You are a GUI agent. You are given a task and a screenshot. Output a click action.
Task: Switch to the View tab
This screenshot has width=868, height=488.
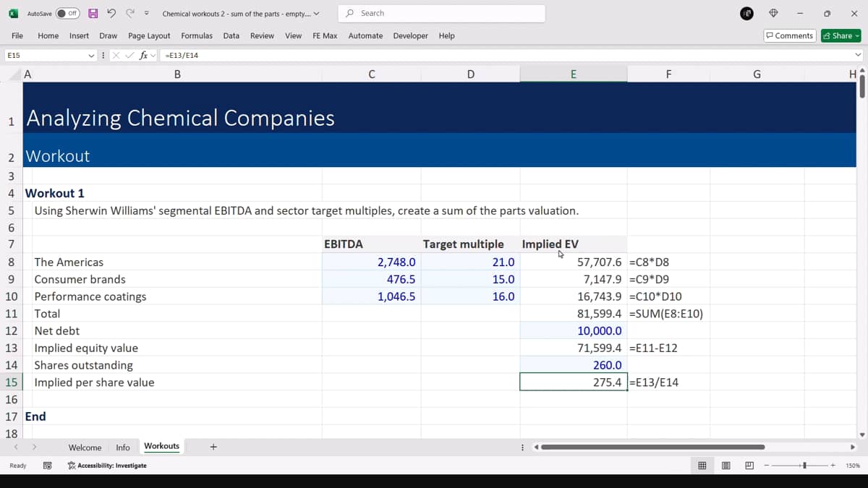(x=294, y=35)
